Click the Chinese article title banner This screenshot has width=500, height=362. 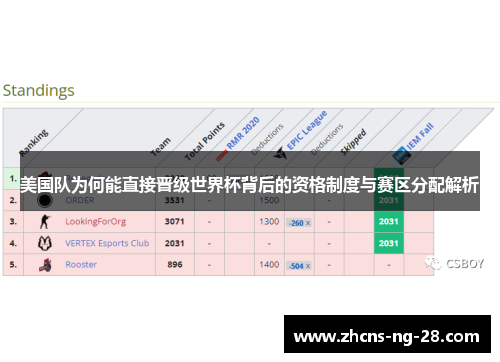click(250, 181)
